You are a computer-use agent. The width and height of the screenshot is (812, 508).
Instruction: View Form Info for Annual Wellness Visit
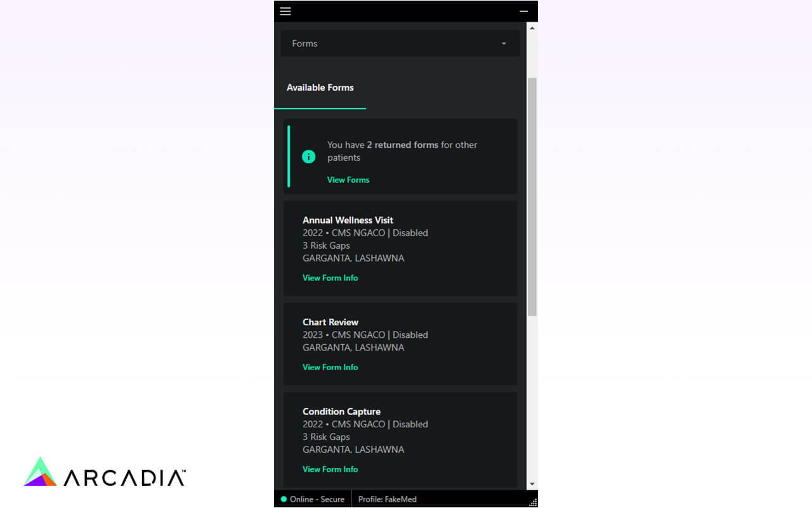tap(331, 277)
